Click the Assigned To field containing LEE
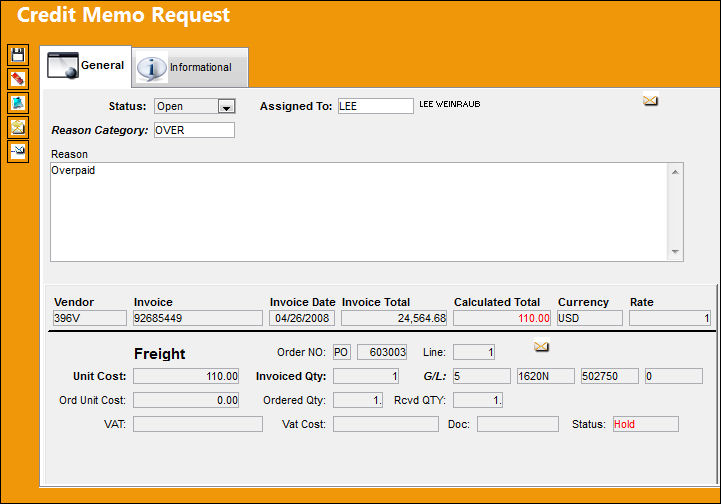This screenshot has width=721, height=504. (x=375, y=106)
